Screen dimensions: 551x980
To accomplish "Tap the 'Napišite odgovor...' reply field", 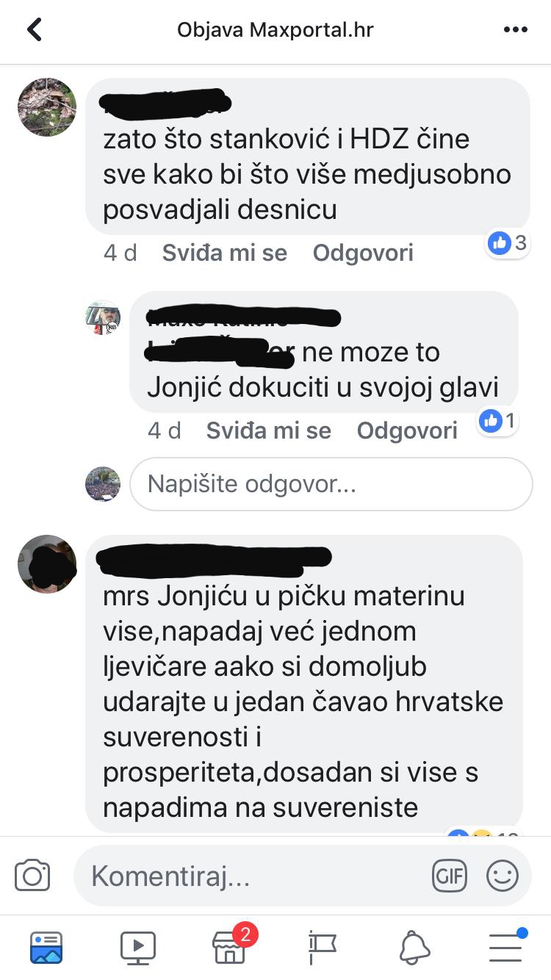I will [x=331, y=484].
